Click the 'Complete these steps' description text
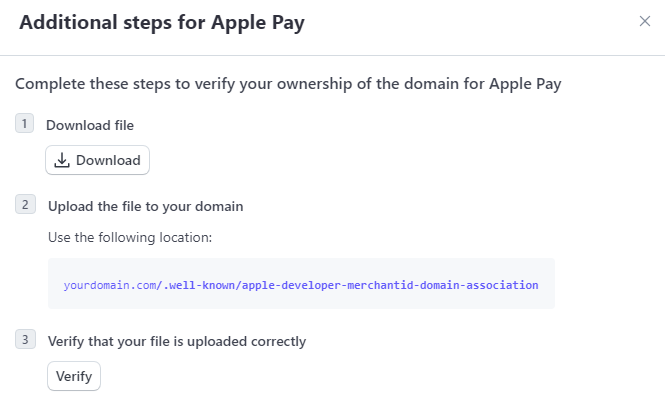The image size is (665, 413). [288, 84]
